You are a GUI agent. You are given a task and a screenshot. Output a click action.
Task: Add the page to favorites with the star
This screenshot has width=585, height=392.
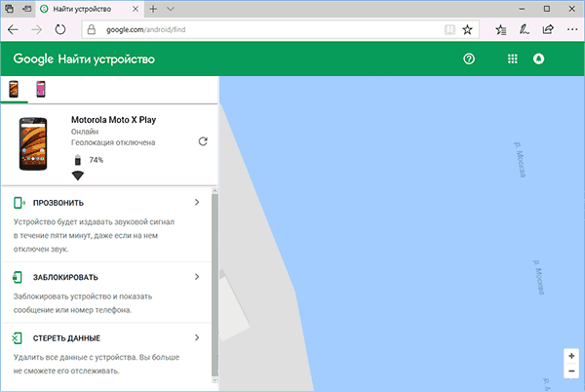tap(467, 29)
